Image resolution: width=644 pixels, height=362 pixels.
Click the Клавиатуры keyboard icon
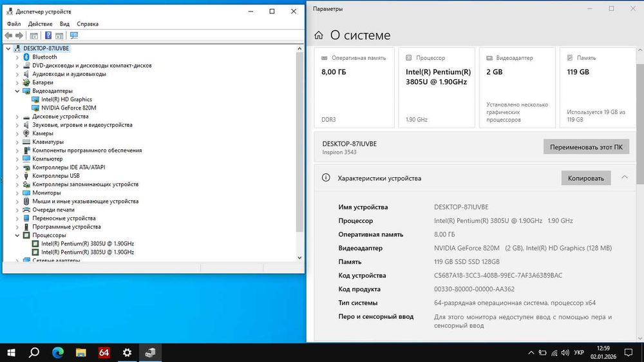26,142
